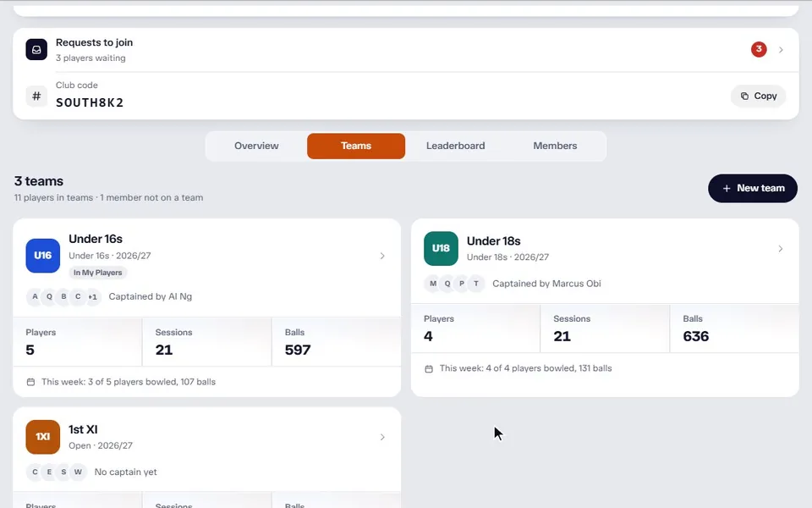Click the calendar icon in Under 16s card
The height and width of the screenshot is (508, 812).
tap(30, 382)
